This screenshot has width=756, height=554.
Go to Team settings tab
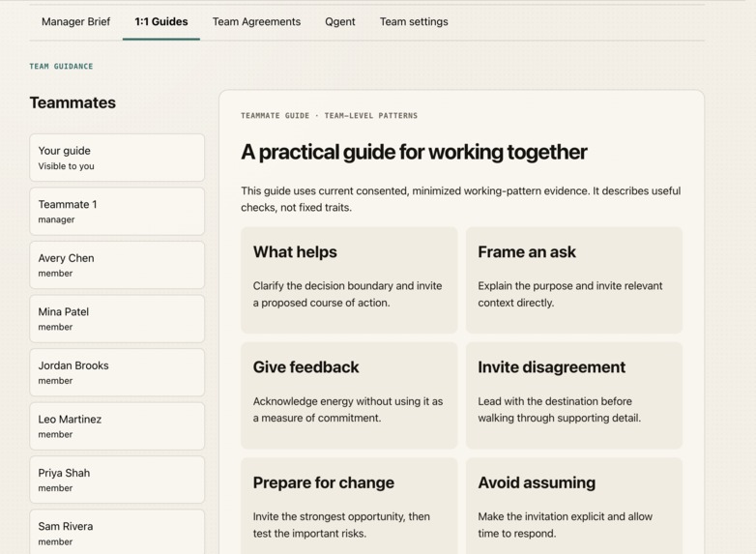[414, 21]
